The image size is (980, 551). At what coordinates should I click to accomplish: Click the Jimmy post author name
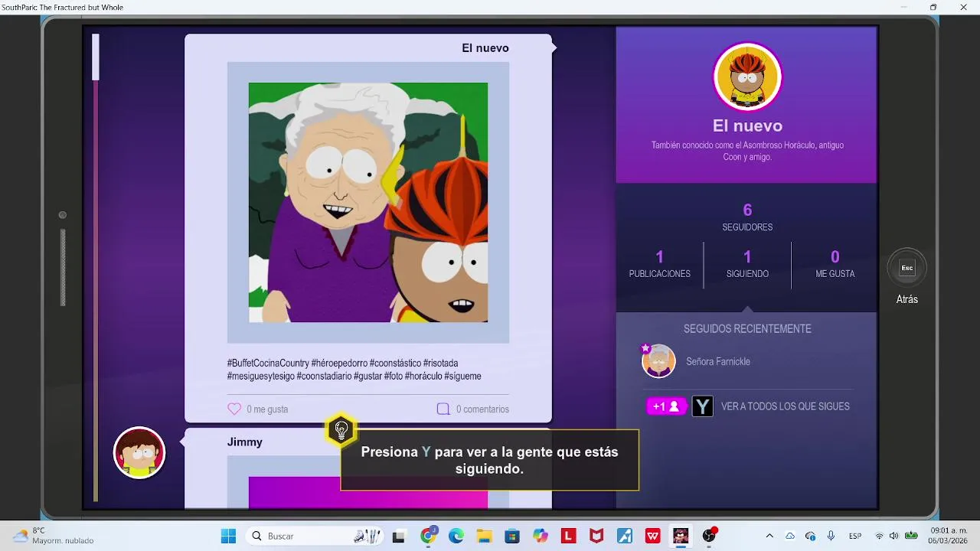click(x=245, y=442)
